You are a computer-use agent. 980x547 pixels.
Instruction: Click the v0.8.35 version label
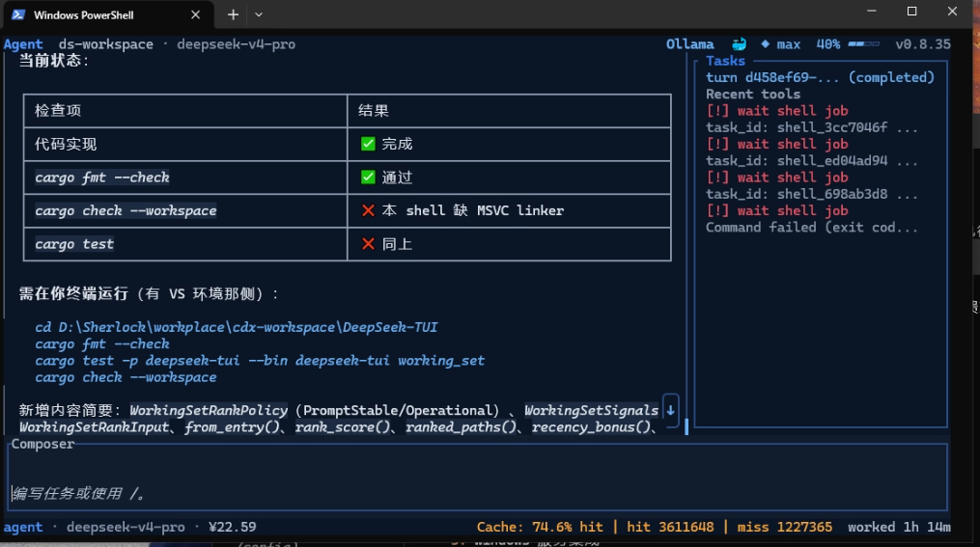click(x=922, y=44)
